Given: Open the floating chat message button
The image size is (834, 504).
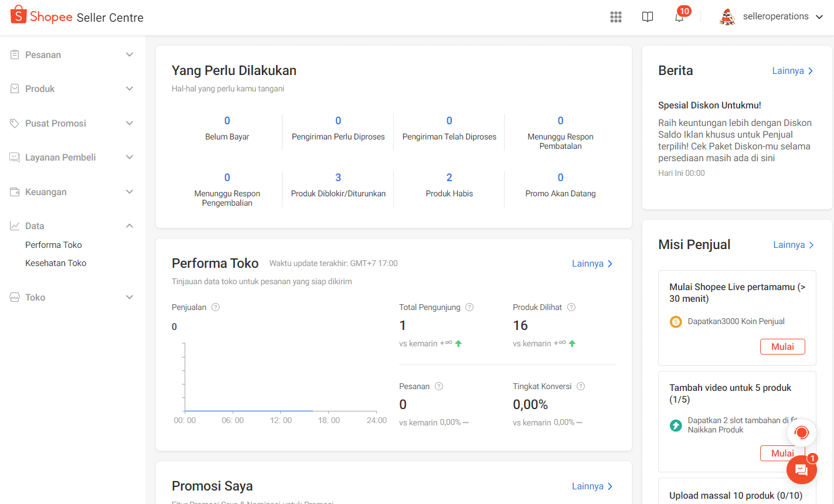Looking at the screenshot, I should tap(801, 469).
